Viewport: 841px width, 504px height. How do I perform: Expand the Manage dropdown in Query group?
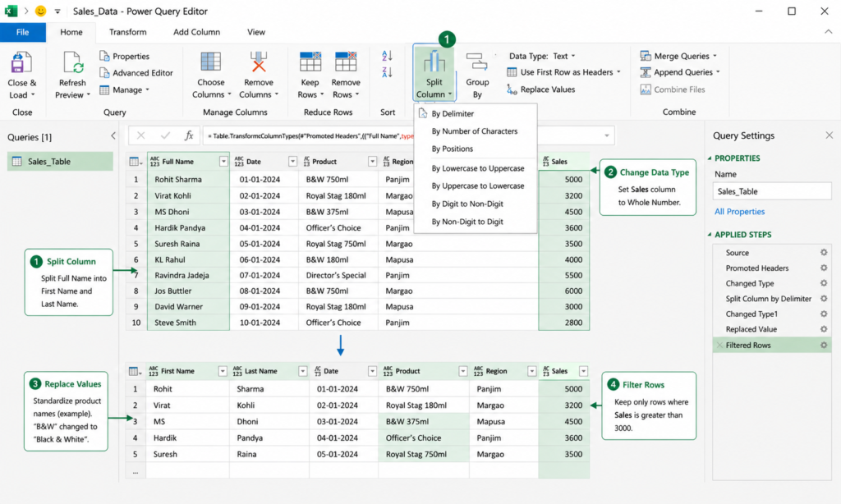tap(125, 89)
